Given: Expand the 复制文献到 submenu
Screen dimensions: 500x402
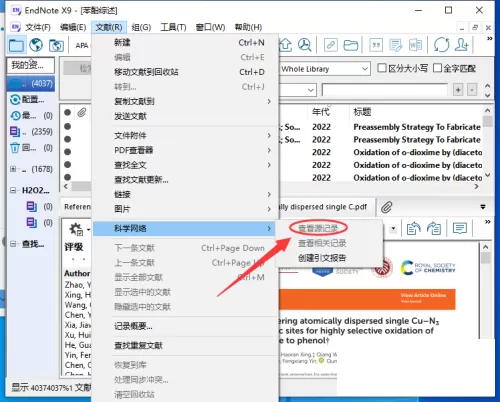Looking at the screenshot, I should pyautogui.click(x=185, y=101).
